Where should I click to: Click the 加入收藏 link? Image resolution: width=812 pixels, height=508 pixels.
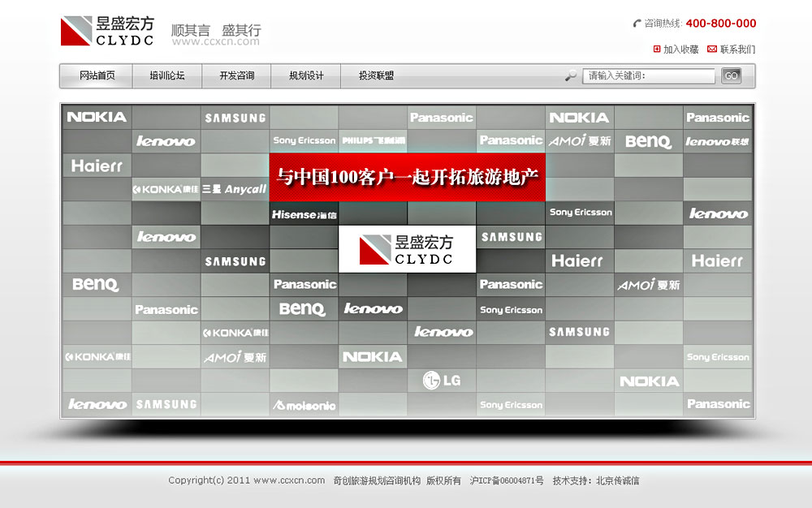pos(680,50)
